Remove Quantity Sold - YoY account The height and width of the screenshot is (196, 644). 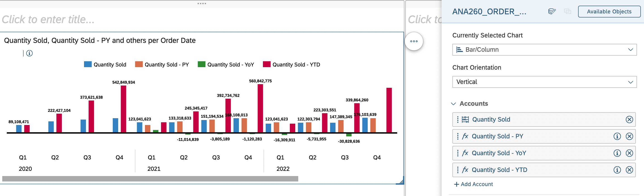click(x=629, y=153)
